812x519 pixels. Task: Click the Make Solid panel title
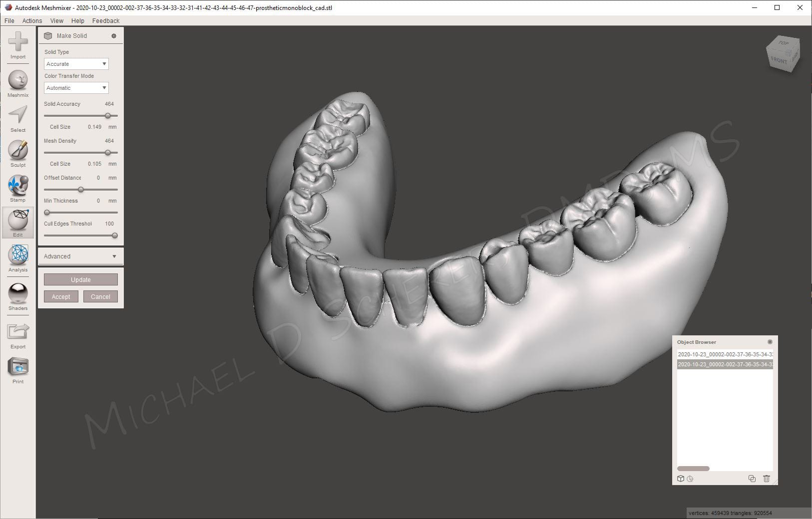tap(72, 36)
